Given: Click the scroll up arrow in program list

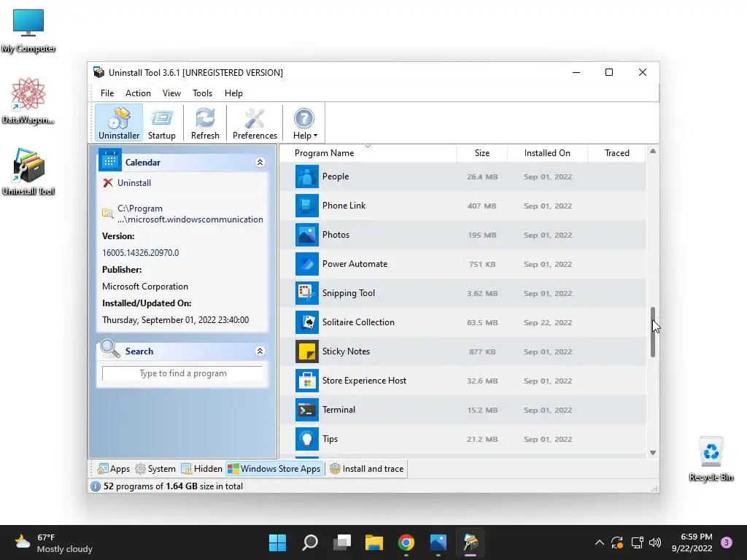Looking at the screenshot, I should point(653,151).
